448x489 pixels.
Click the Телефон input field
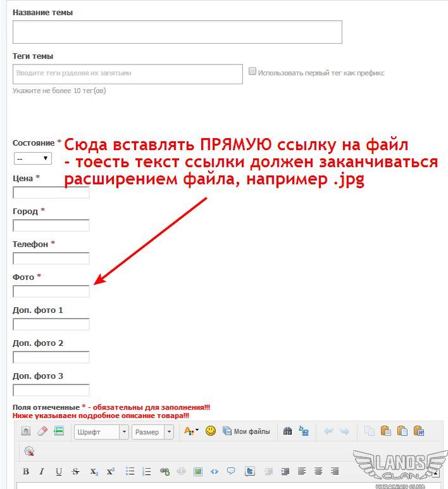pyautogui.click(x=51, y=258)
